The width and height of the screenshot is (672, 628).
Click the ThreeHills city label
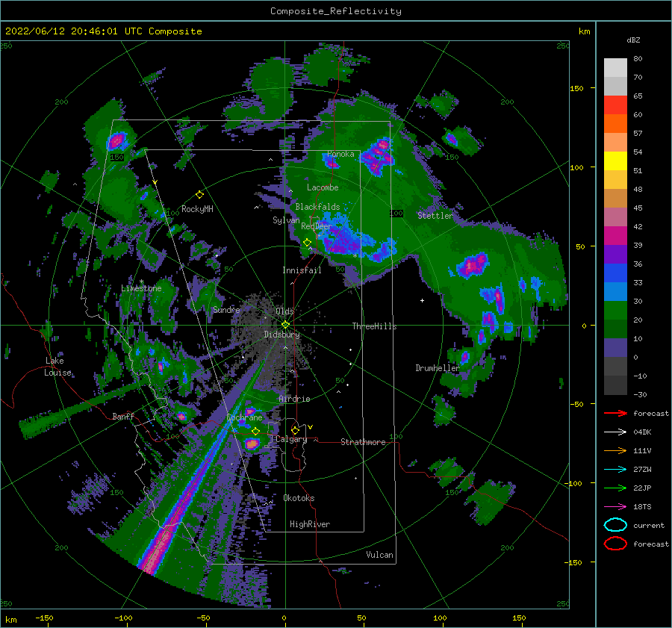click(x=375, y=326)
